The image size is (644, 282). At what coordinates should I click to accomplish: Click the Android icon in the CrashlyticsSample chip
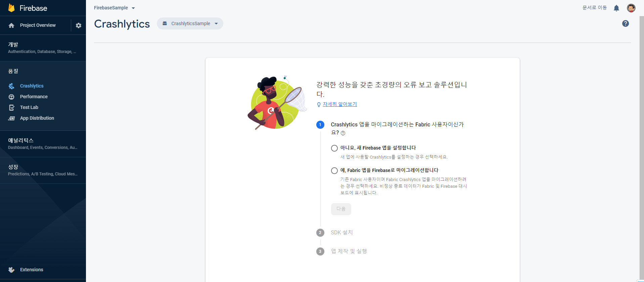click(165, 23)
